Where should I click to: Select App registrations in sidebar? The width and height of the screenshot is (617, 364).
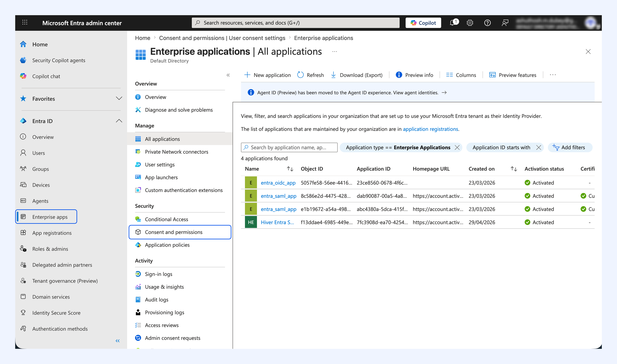52,233
